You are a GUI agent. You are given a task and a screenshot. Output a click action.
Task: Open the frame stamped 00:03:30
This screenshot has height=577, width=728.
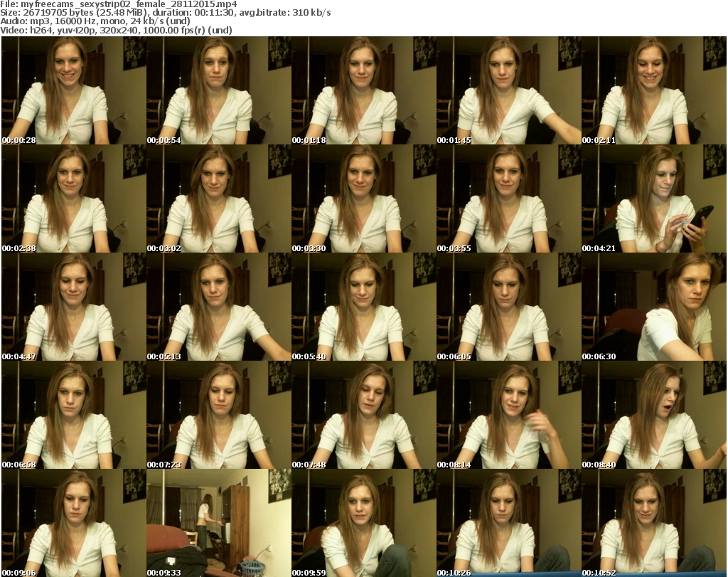(x=363, y=198)
